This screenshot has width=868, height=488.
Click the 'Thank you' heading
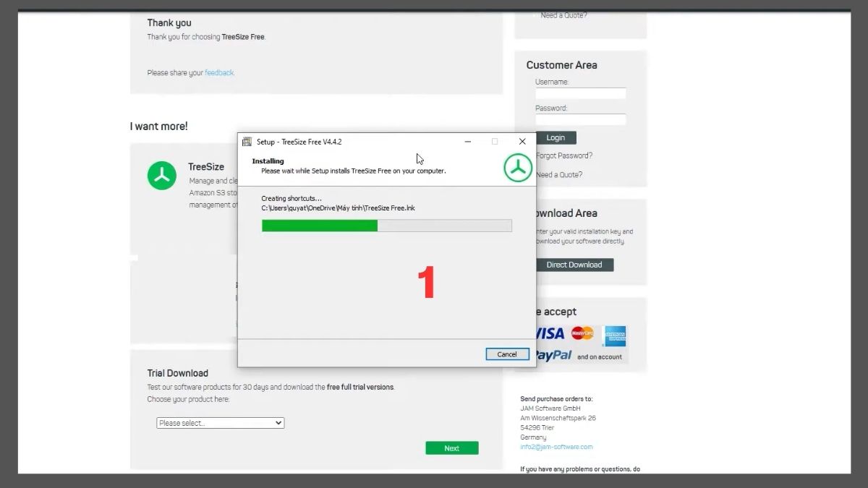tap(169, 23)
